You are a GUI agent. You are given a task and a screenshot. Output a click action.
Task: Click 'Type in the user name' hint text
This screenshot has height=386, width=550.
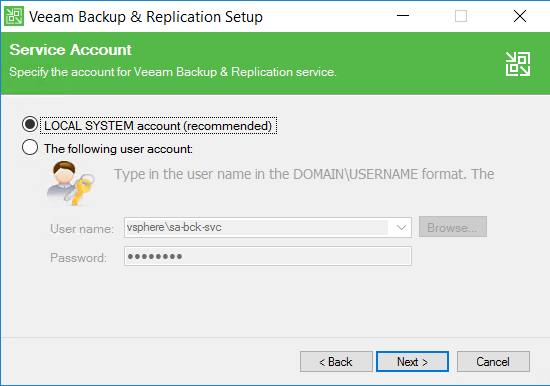coord(304,174)
